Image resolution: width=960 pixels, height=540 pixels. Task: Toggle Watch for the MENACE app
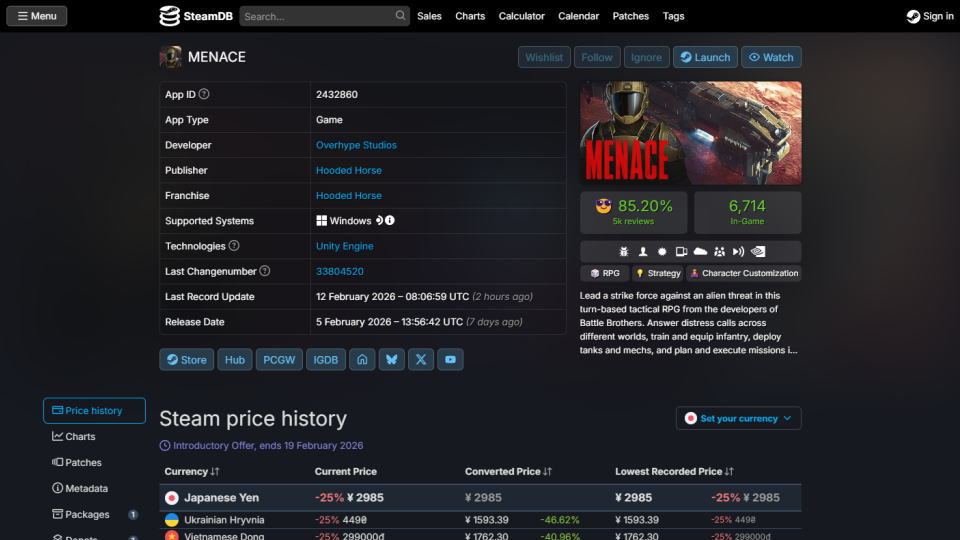771,58
